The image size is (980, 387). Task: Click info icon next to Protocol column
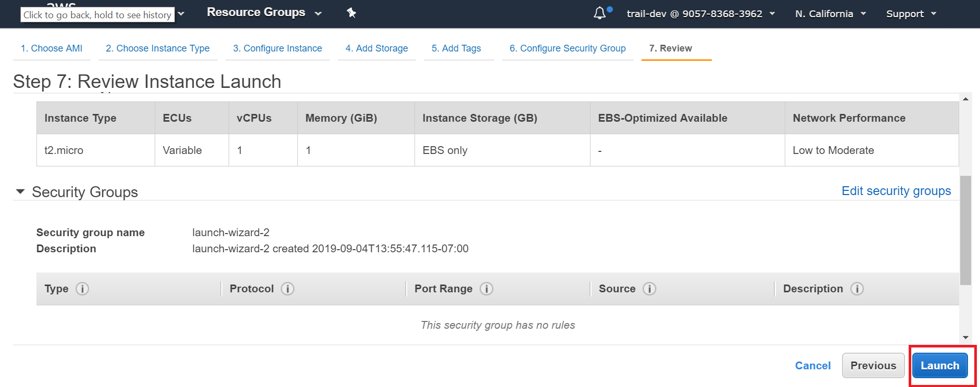click(x=287, y=289)
